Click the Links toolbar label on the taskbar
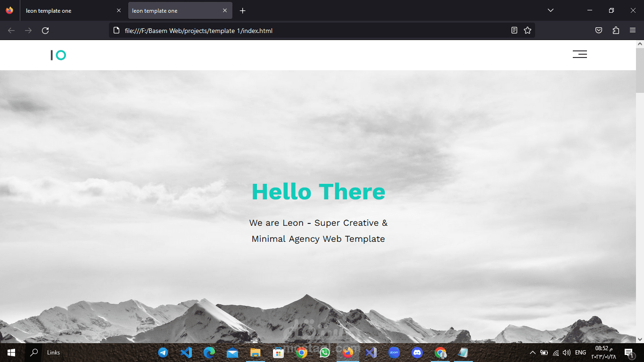This screenshot has width=644, height=362. 54,353
